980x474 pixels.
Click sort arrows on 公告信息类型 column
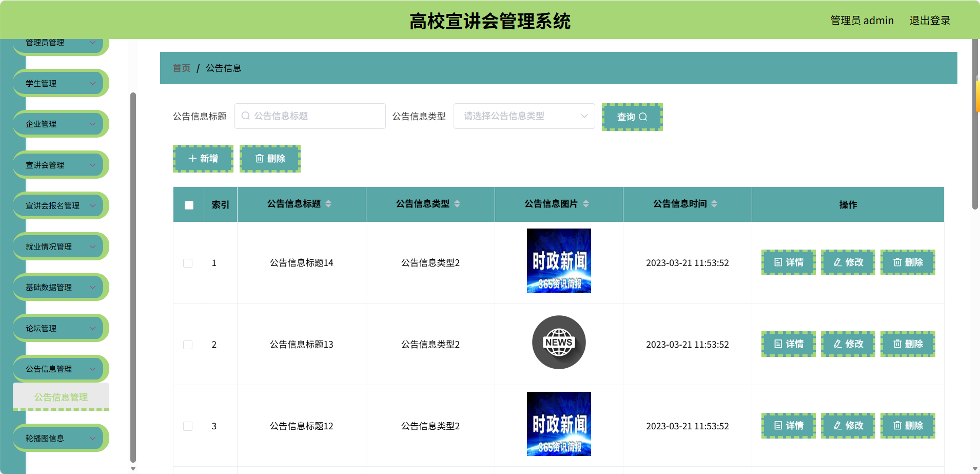457,204
